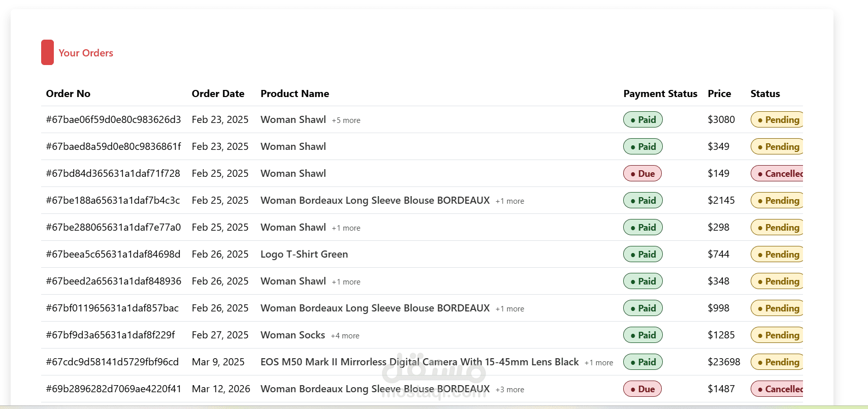This screenshot has width=868, height=409.
Task: Open order #67bae06f59d0e80c983626d3
Action: tap(113, 119)
